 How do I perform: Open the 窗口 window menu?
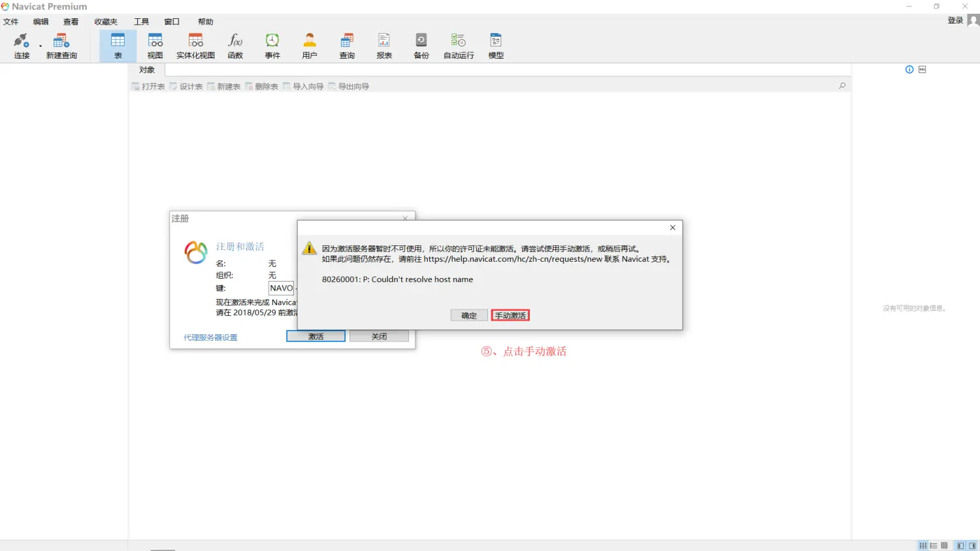click(x=172, y=22)
